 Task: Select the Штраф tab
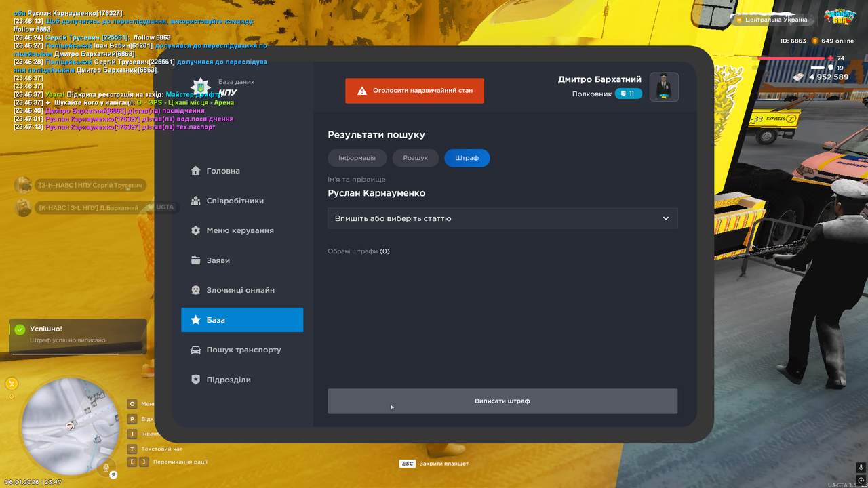[467, 158]
